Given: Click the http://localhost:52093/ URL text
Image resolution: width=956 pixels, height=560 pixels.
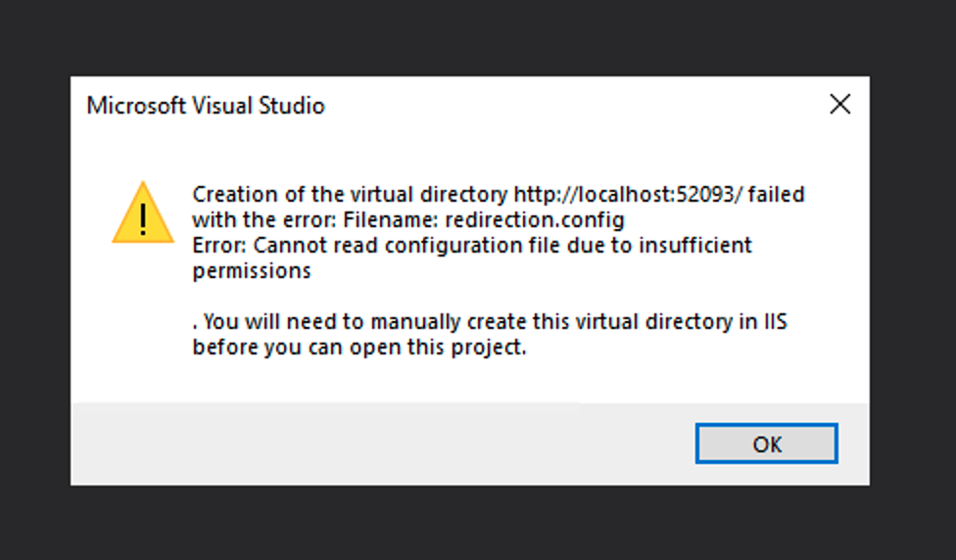Looking at the screenshot, I should tap(628, 194).
